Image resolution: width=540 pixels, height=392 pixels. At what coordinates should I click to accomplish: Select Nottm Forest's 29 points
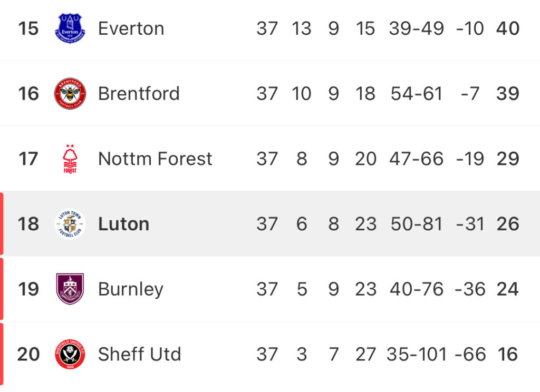(508, 159)
